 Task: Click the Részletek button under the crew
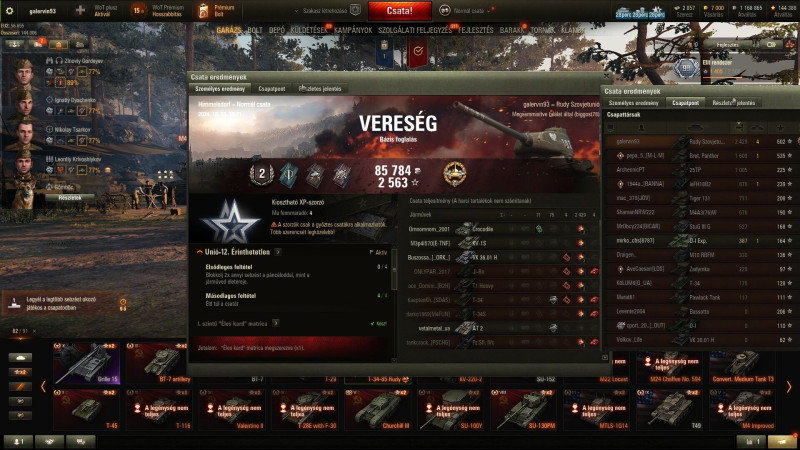70,197
